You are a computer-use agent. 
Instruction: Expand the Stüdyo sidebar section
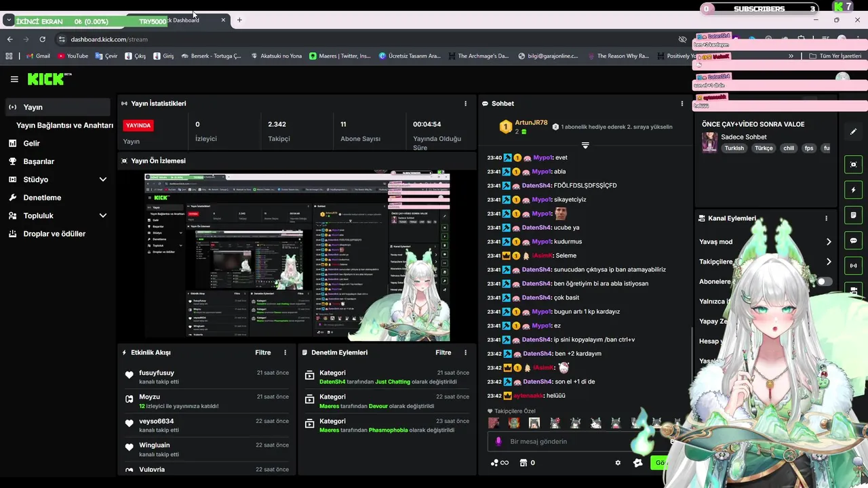coord(103,180)
